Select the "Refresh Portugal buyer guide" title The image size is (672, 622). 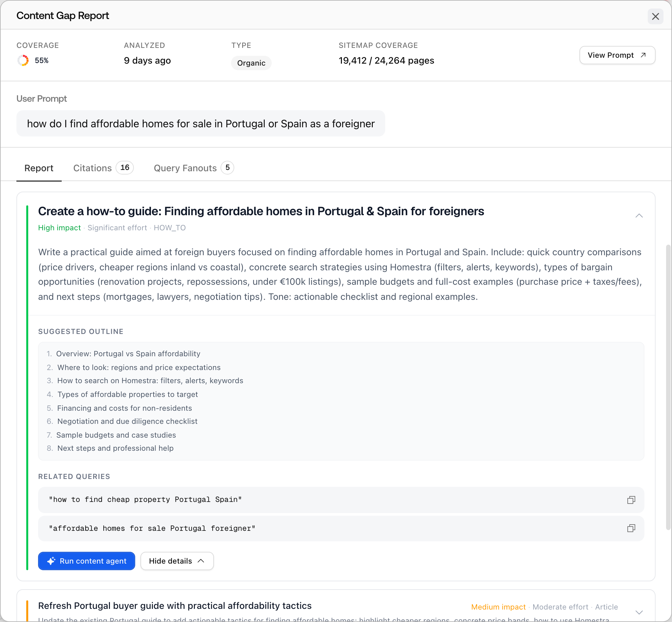point(175,606)
